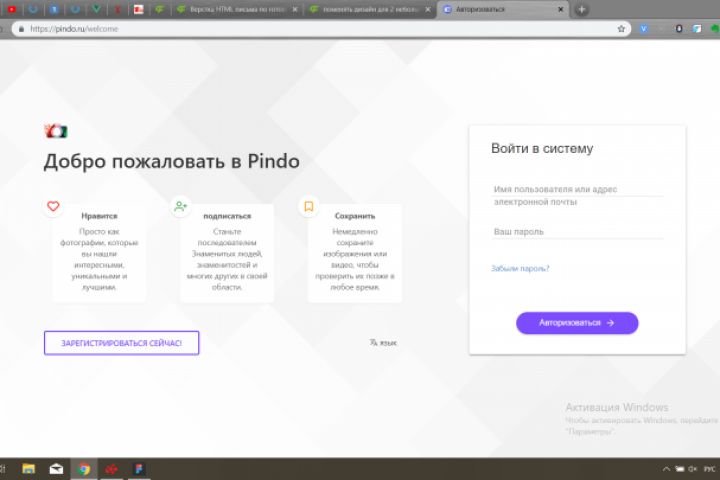
Task: Click the green Evernote extension icon
Action: (715, 29)
